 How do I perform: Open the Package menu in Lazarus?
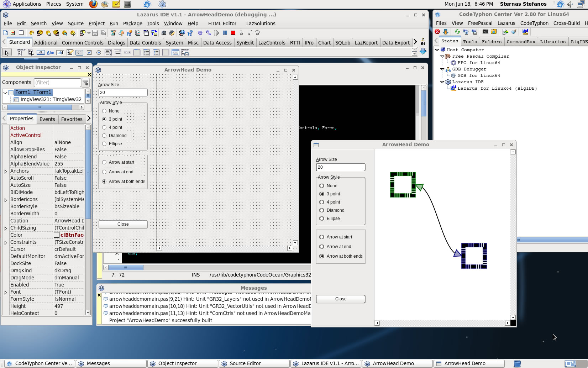click(132, 23)
